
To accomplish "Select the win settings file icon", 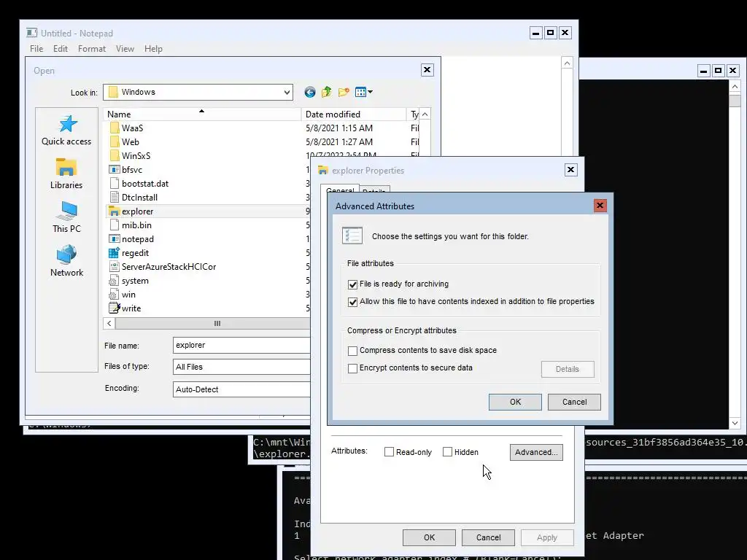I will [x=115, y=295].
